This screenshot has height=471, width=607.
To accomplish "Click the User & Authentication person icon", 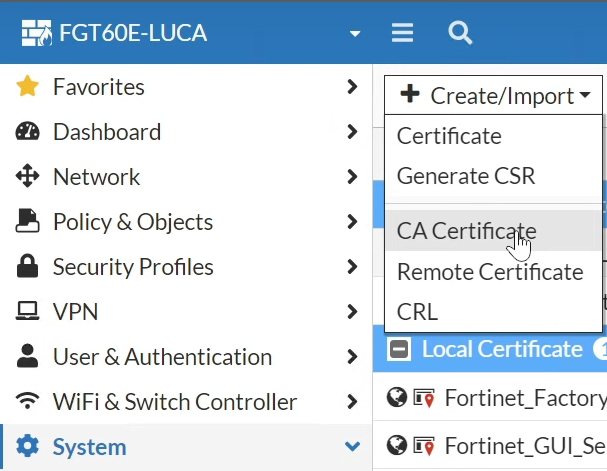I will point(27,356).
